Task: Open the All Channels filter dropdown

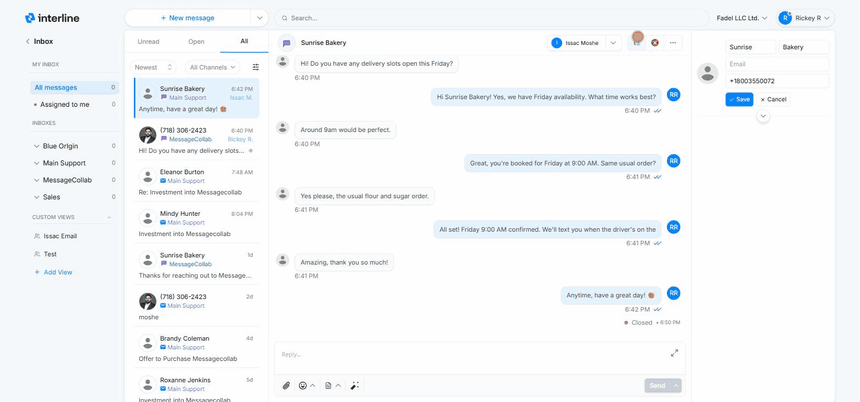Action: 212,67
